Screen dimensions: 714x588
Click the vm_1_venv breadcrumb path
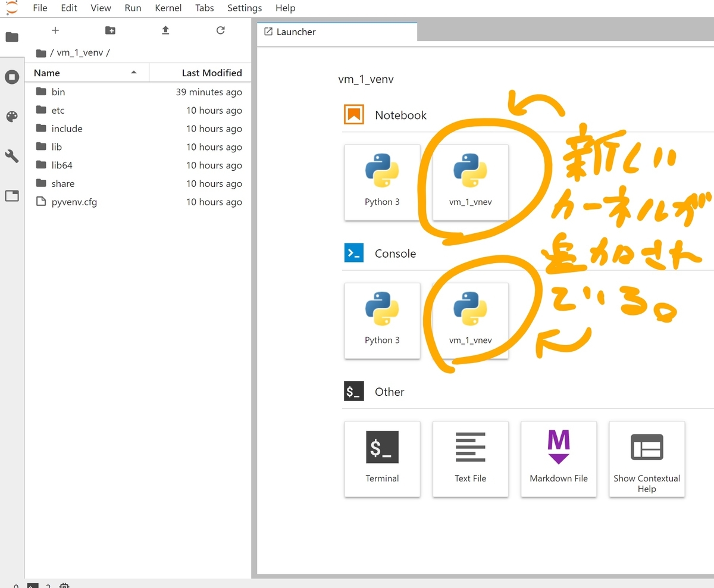(x=80, y=52)
